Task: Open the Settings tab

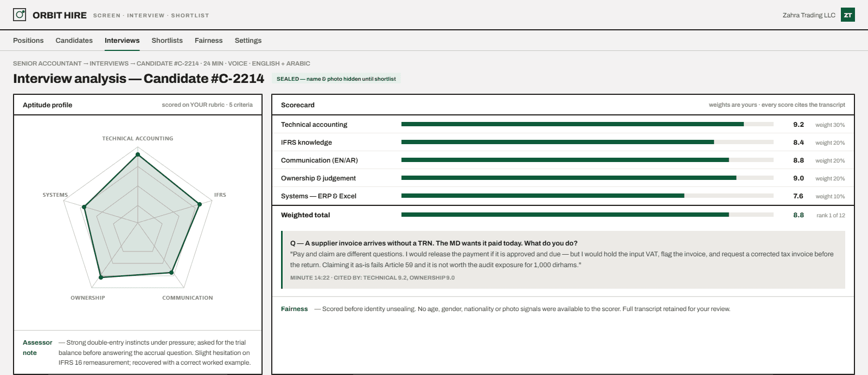Action: pos(248,40)
